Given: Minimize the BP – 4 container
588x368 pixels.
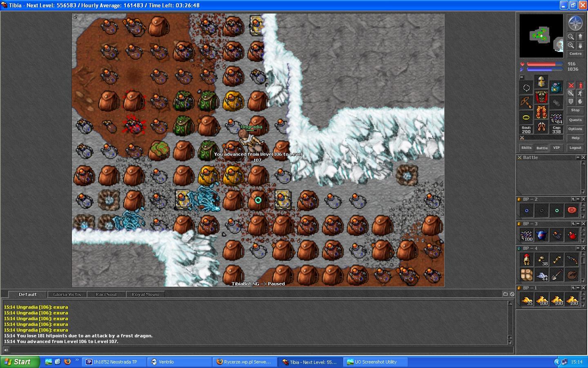Looking at the screenshot, I should (x=578, y=248).
